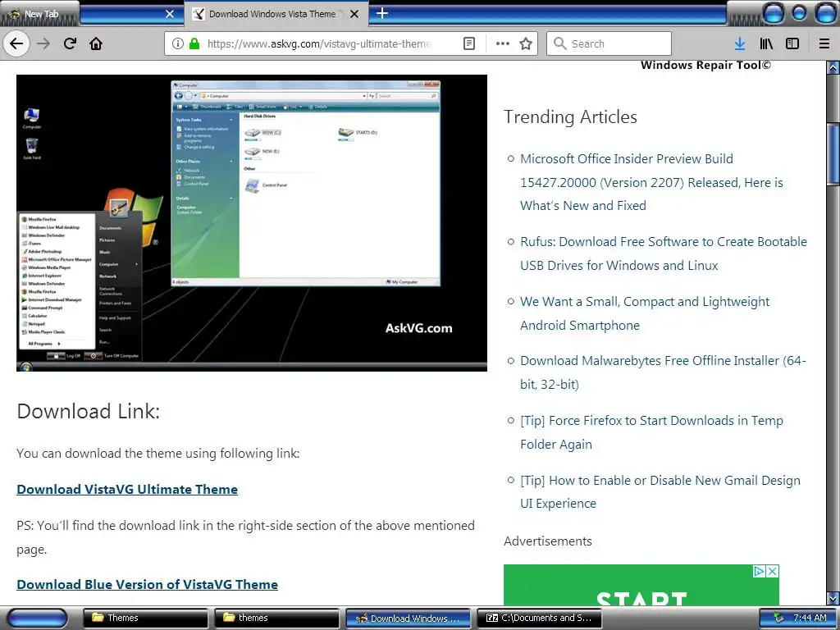Open the Compact Android Smartphone article
Viewport: 840px width, 630px height.
point(645,313)
